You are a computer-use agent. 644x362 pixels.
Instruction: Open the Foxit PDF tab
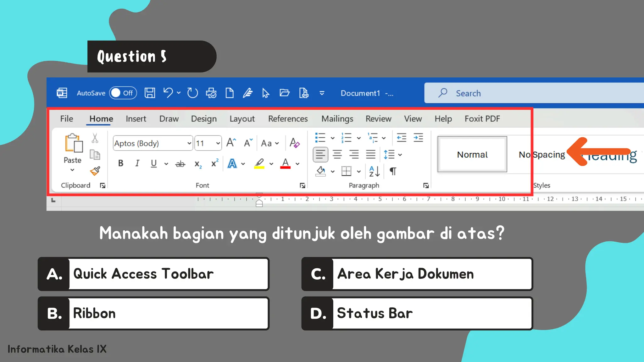pyautogui.click(x=482, y=119)
